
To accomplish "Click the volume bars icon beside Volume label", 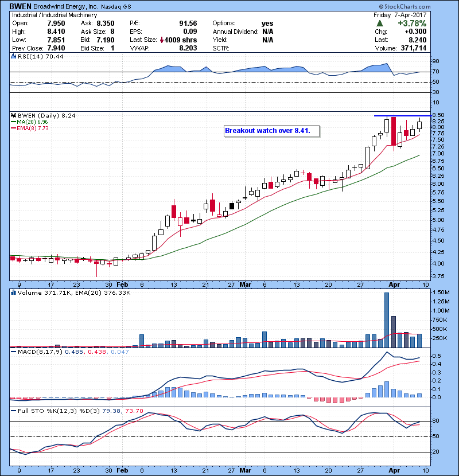I will [13, 292].
